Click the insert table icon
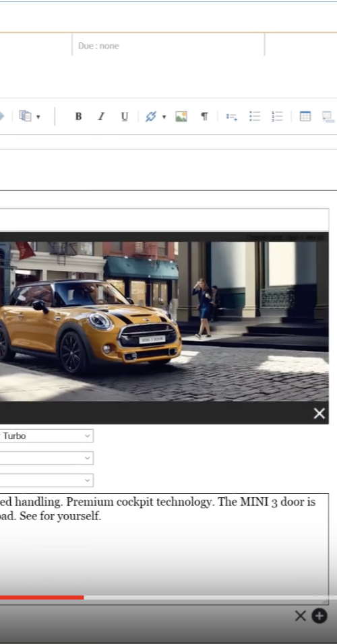The width and height of the screenshot is (337, 644). pos(305,117)
